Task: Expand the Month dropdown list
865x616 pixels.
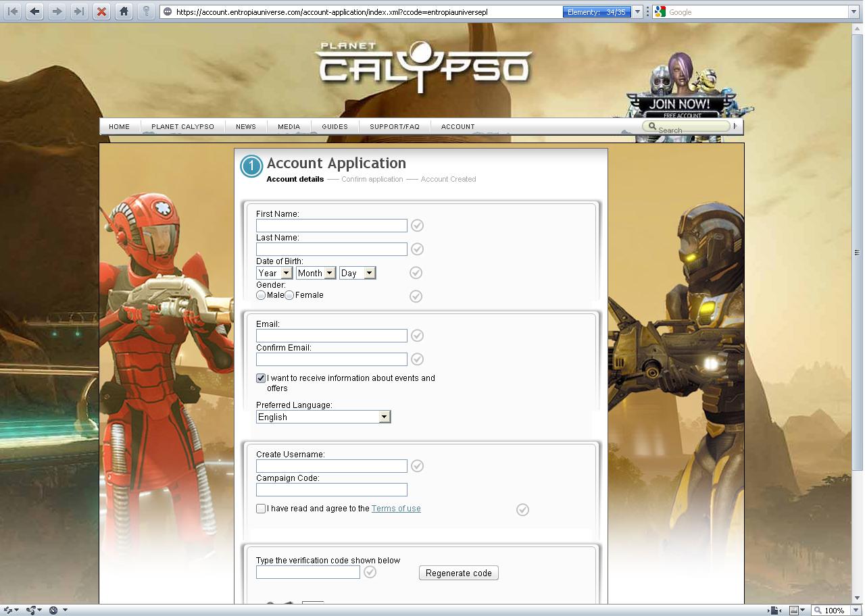Action: [x=316, y=273]
